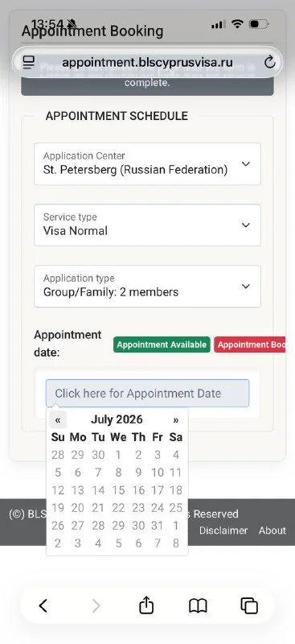The width and height of the screenshot is (295, 644).
Task: Tap the Safari share icon
Action: [x=146, y=605]
